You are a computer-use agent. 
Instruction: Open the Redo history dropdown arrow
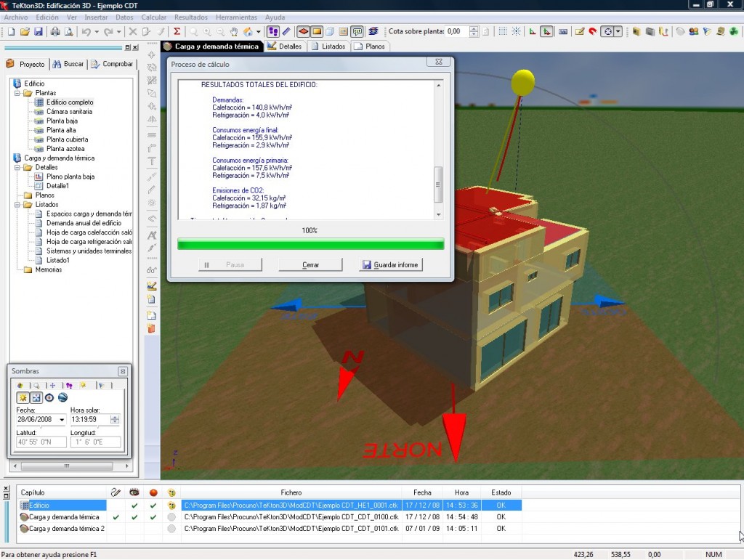(118, 32)
